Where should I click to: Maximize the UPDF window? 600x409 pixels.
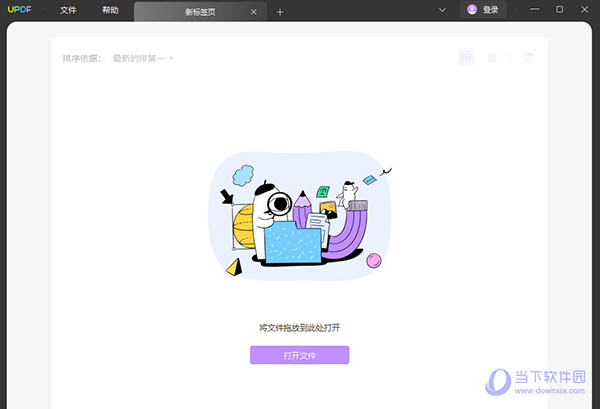(559, 10)
